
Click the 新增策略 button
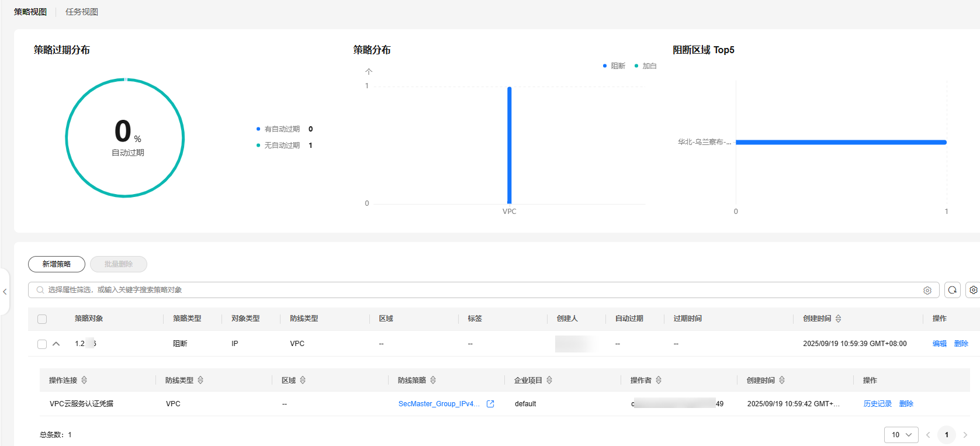[57, 264]
